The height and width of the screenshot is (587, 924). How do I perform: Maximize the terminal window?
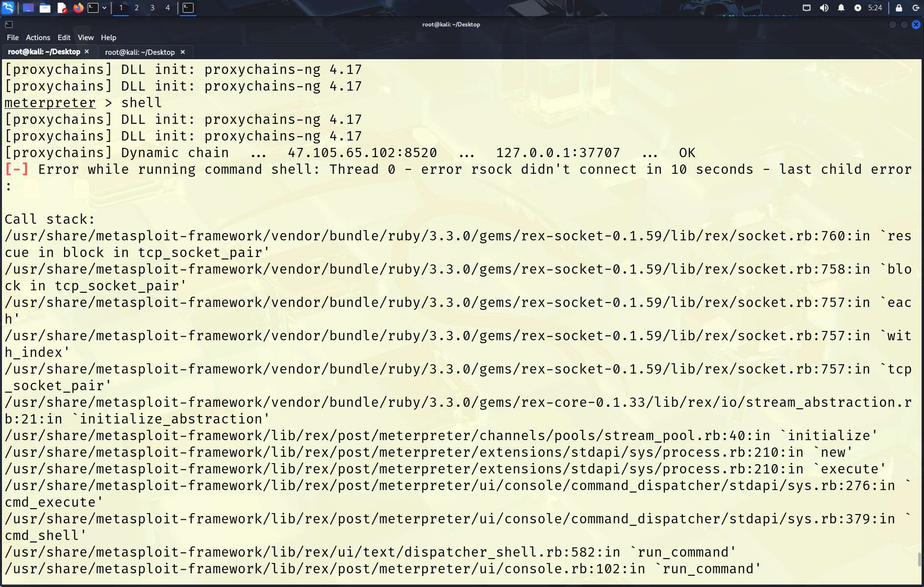click(x=904, y=24)
